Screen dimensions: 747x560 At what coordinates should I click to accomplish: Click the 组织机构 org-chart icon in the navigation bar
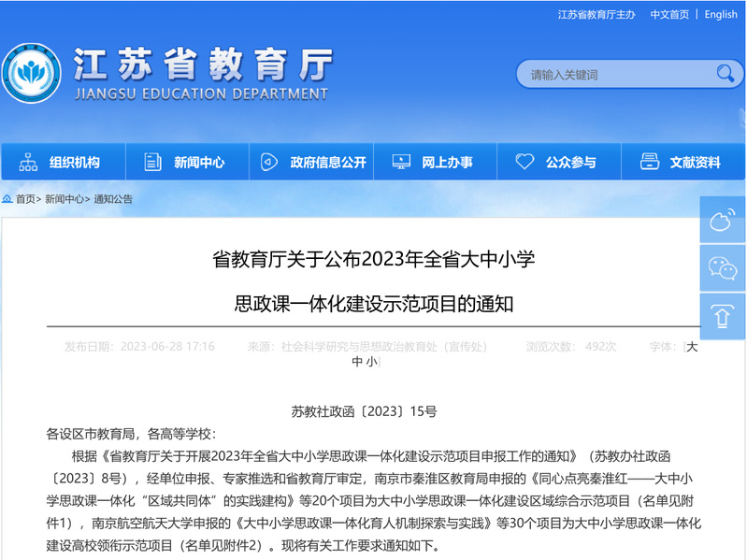28,162
